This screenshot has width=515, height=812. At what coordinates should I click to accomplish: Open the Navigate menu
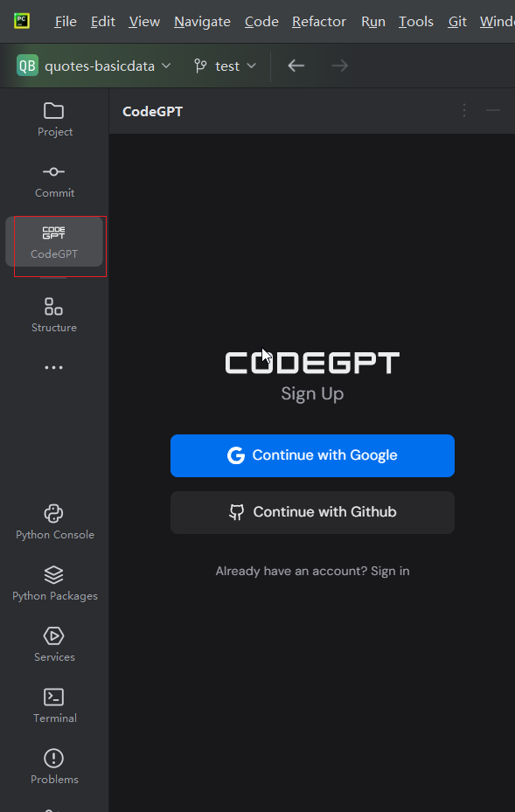203,22
